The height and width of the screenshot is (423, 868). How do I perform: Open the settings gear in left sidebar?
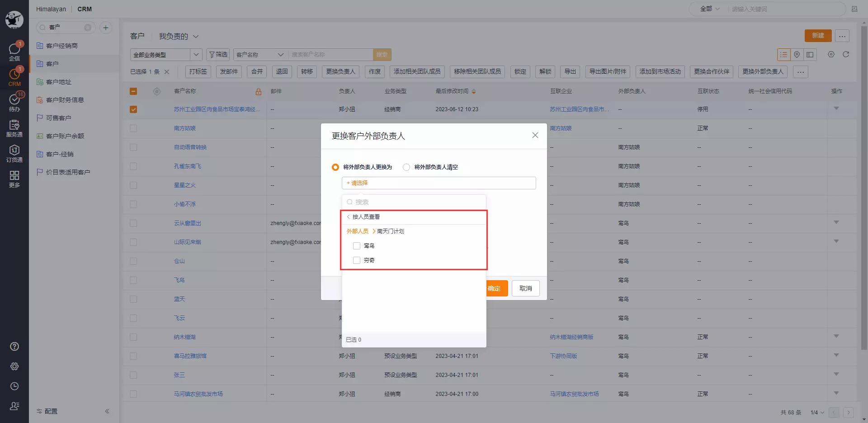click(14, 367)
